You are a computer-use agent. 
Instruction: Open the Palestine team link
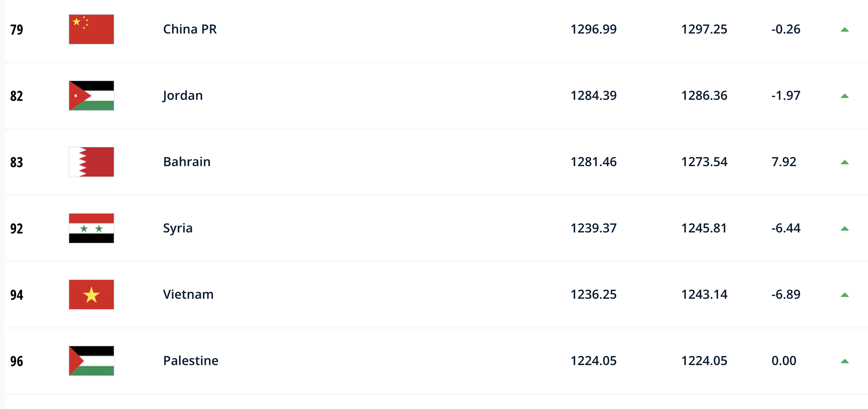point(191,360)
